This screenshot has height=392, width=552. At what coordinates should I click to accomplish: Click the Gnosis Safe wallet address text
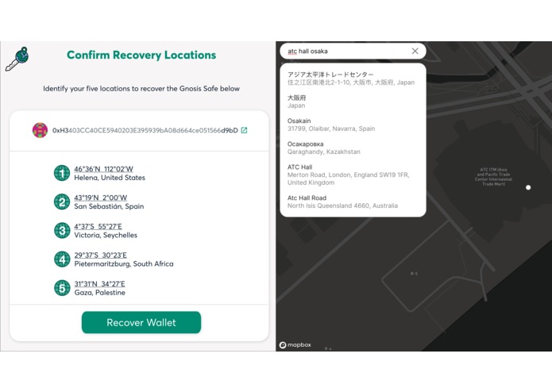point(145,130)
